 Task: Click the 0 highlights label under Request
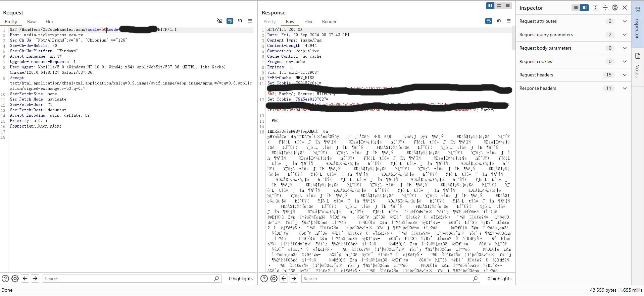point(241,279)
